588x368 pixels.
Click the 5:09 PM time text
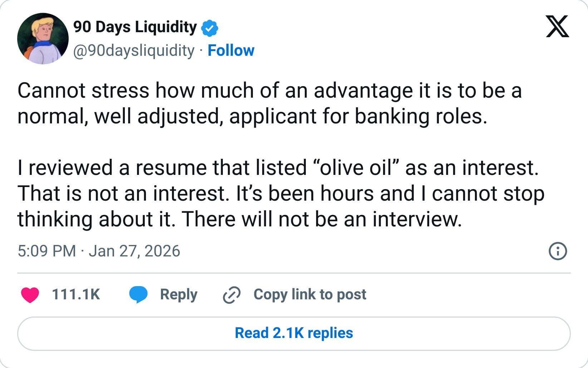46,251
